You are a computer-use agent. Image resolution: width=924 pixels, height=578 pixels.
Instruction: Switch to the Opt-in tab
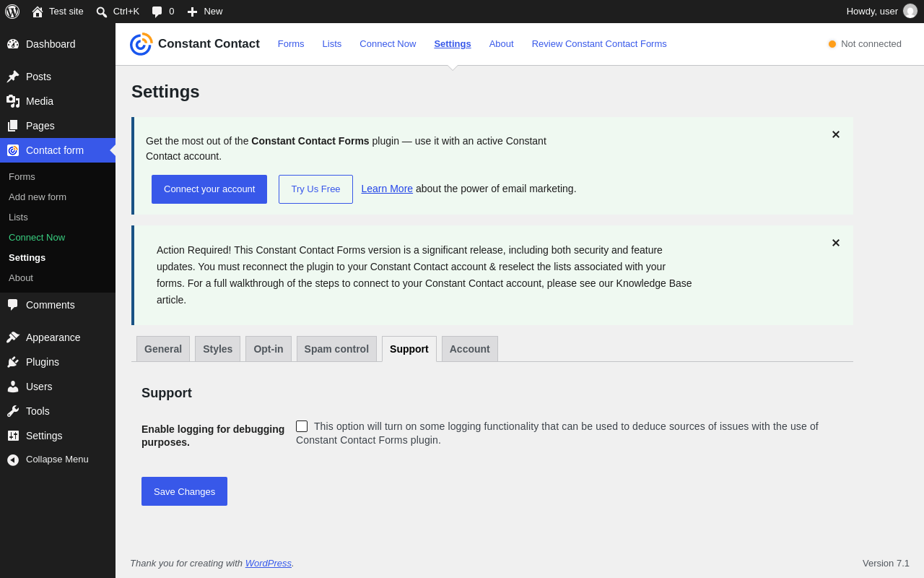click(269, 349)
